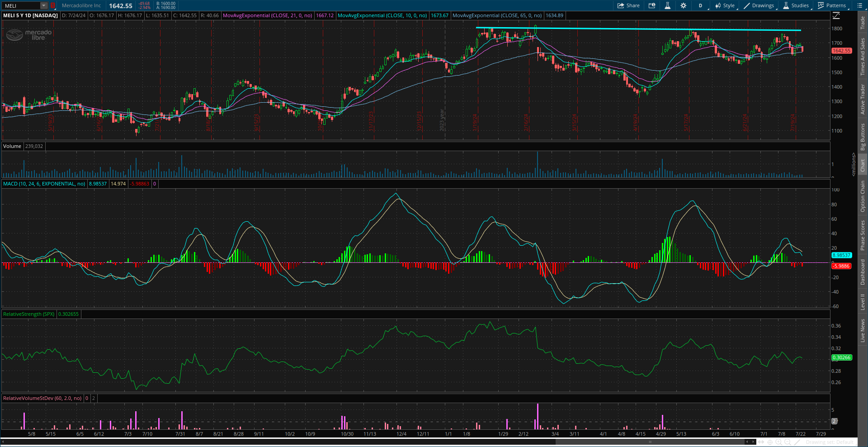
Task: Open the Live News sidebar tab
Action: coord(863,330)
